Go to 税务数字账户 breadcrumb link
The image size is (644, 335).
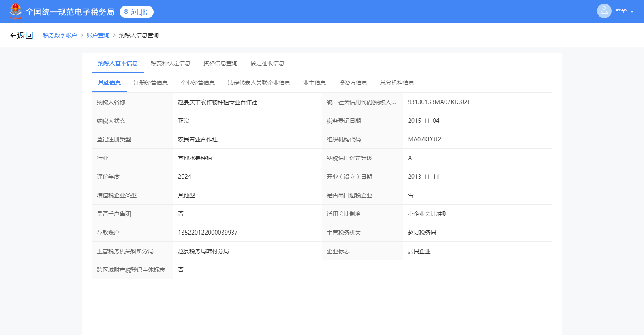60,36
